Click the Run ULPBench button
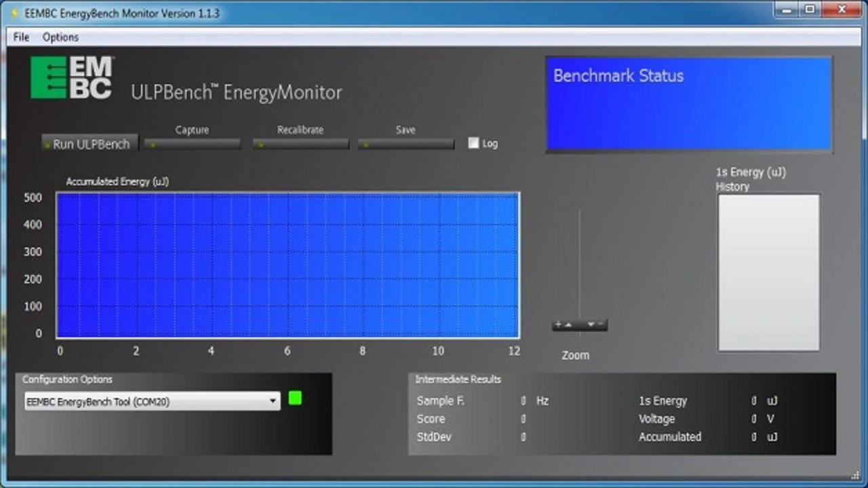The height and width of the screenshot is (488, 868). (90, 144)
